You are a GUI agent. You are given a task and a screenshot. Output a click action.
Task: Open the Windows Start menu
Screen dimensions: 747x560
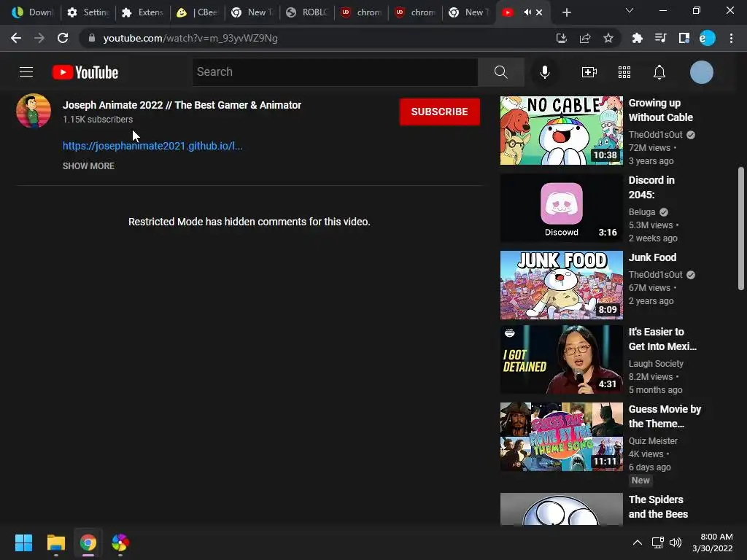point(23,542)
